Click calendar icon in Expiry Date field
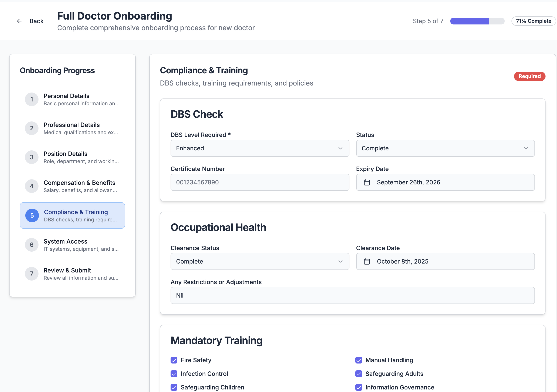Image resolution: width=557 pixels, height=392 pixels. [x=367, y=182]
